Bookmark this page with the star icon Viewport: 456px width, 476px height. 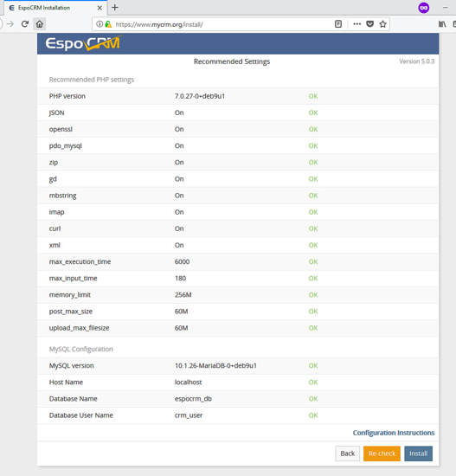[382, 24]
